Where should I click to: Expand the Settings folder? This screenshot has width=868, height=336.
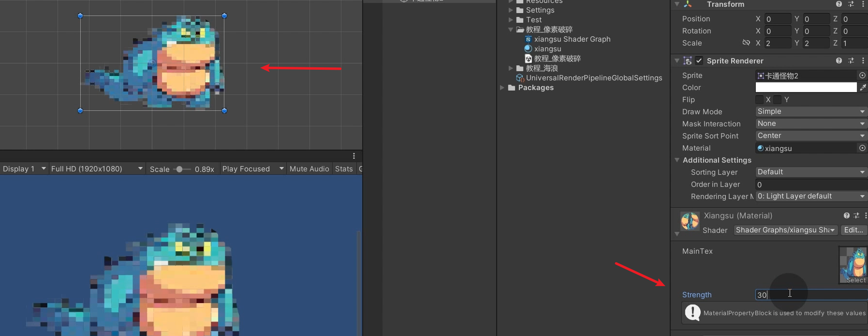511,10
